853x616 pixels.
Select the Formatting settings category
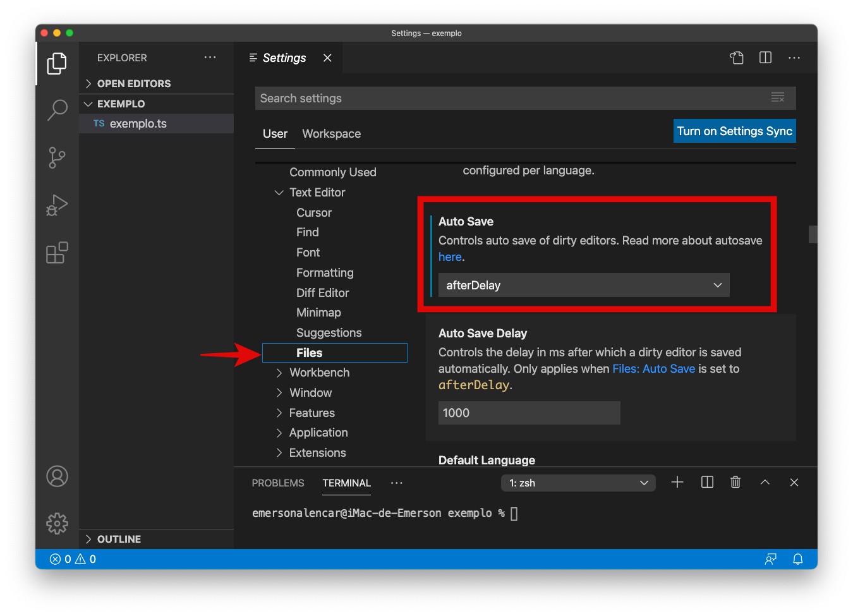click(x=325, y=273)
